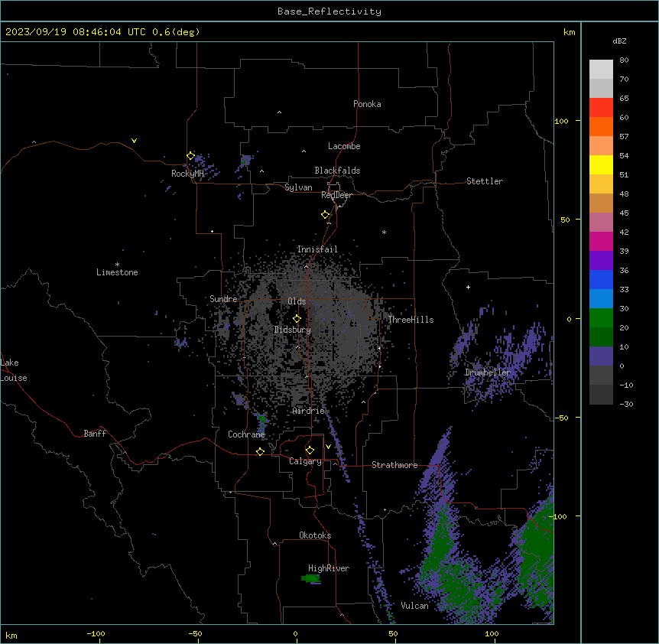Click the Drumheller label
Viewport: 659px width, 644px height.
[488, 372]
